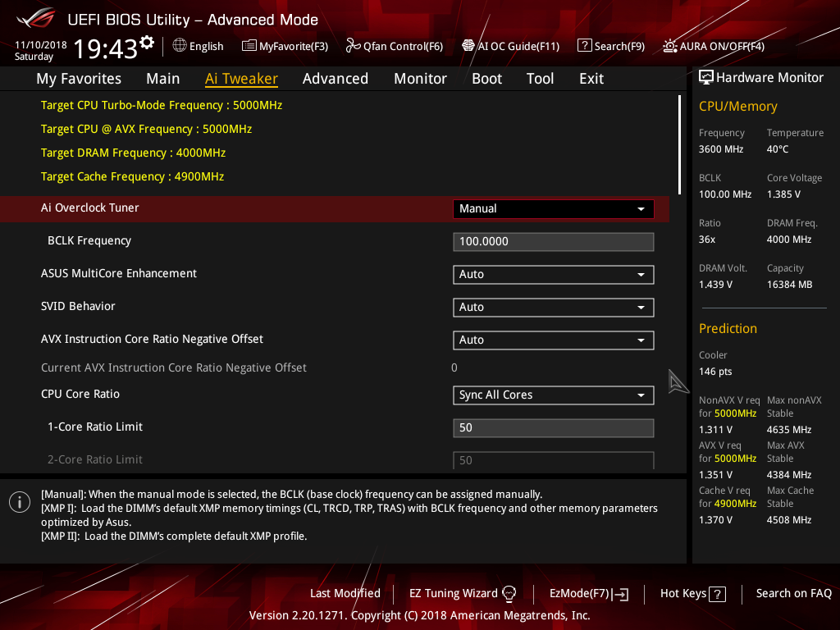This screenshot has height=630, width=840.
Task: Open the SVID Behavior dropdown
Action: pos(553,307)
